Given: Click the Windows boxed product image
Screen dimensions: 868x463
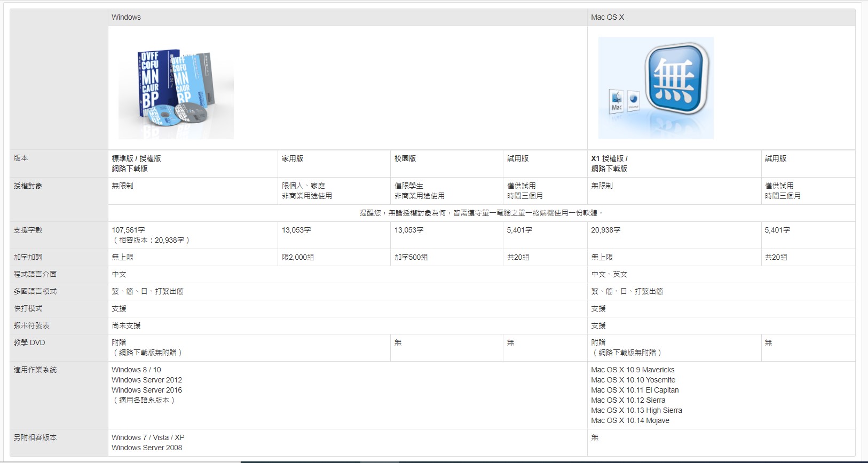Looking at the screenshot, I should [x=176, y=88].
